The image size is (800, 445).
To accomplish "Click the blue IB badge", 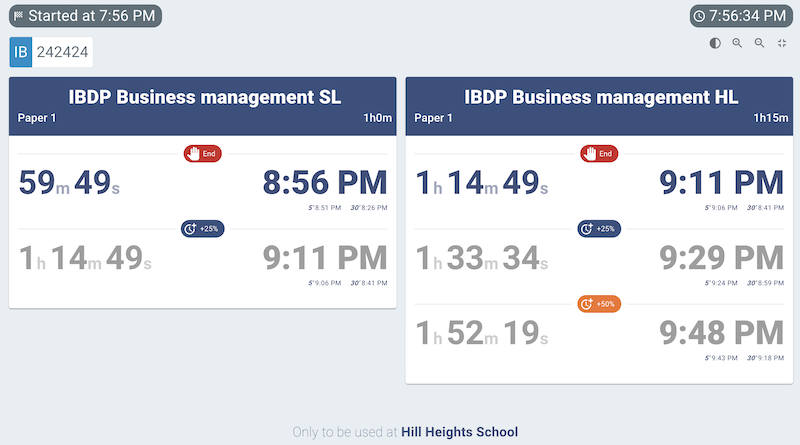I will [x=20, y=52].
